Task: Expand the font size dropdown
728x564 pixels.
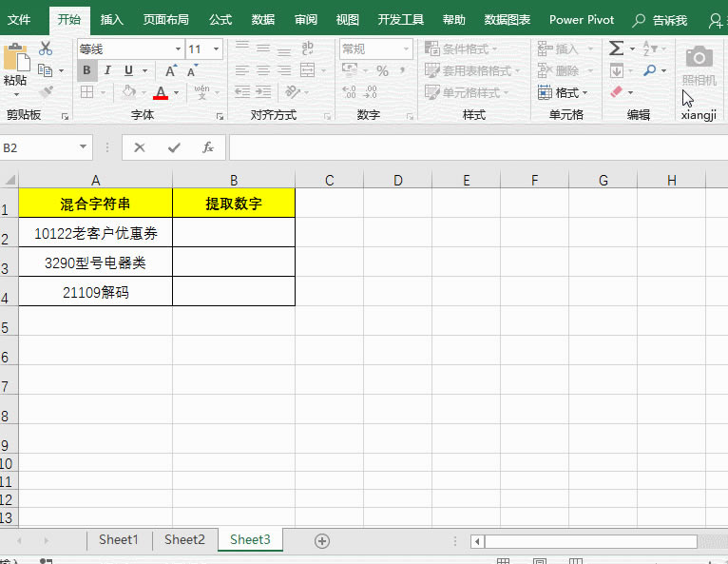Action: pyautogui.click(x=217, y=49)
